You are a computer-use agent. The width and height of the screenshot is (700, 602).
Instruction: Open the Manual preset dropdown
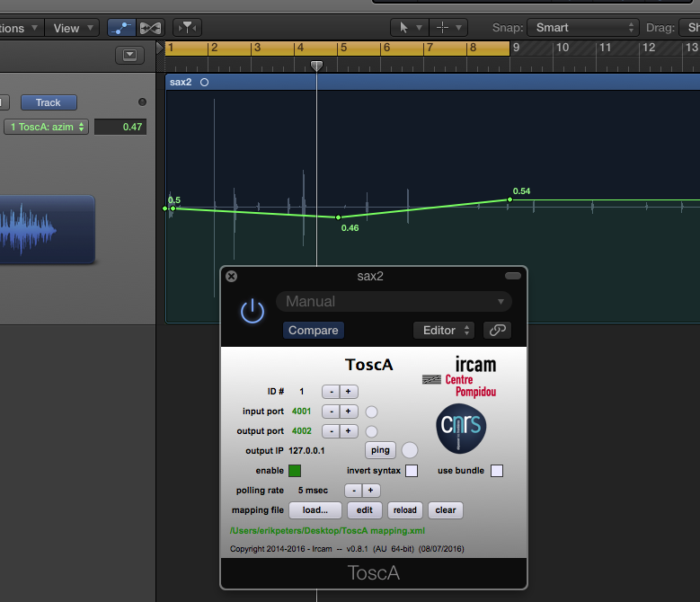394,302
